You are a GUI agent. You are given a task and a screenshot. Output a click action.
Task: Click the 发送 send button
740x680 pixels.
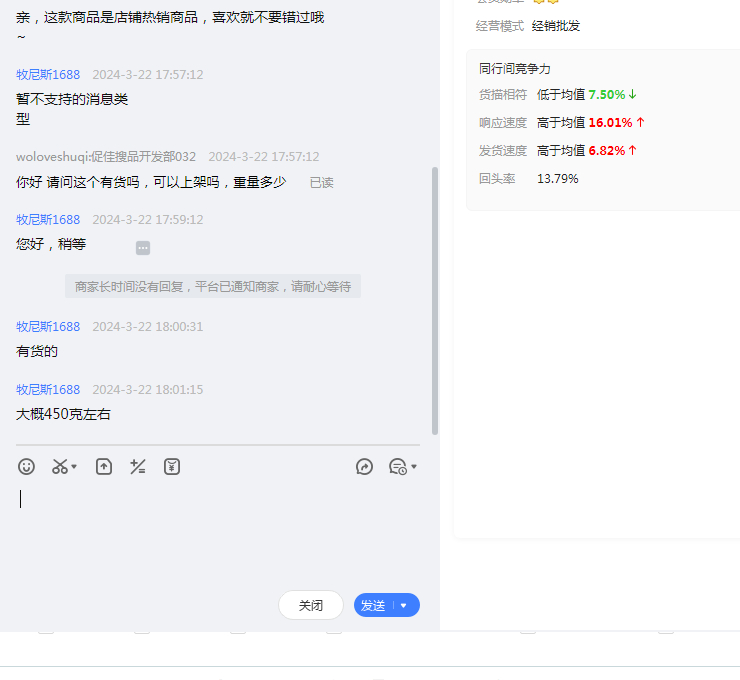pyautogui.click(x=373, y=605)
